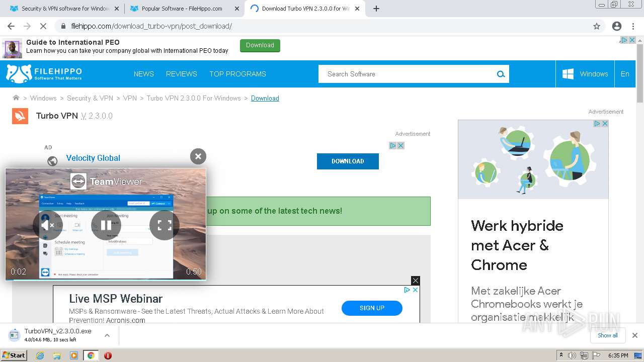Switch to Popular Software - FileHippo tab
The image size is (644, 362).
(x=183, y=9)
